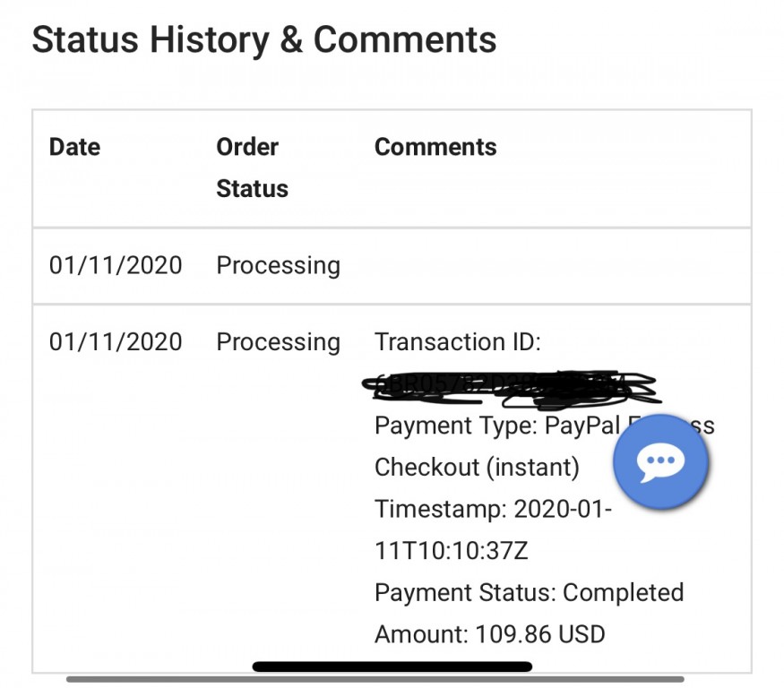The width and height of the screenshot is (784, 688).
Task: Click the Transaction ID label
Action: coord(458,342)
